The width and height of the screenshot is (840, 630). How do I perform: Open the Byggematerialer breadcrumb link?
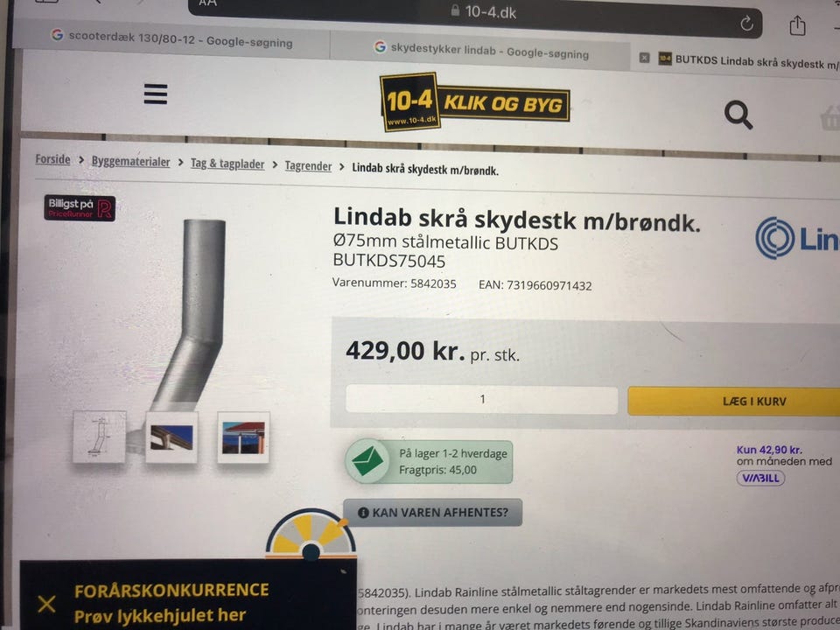(130, 161)
